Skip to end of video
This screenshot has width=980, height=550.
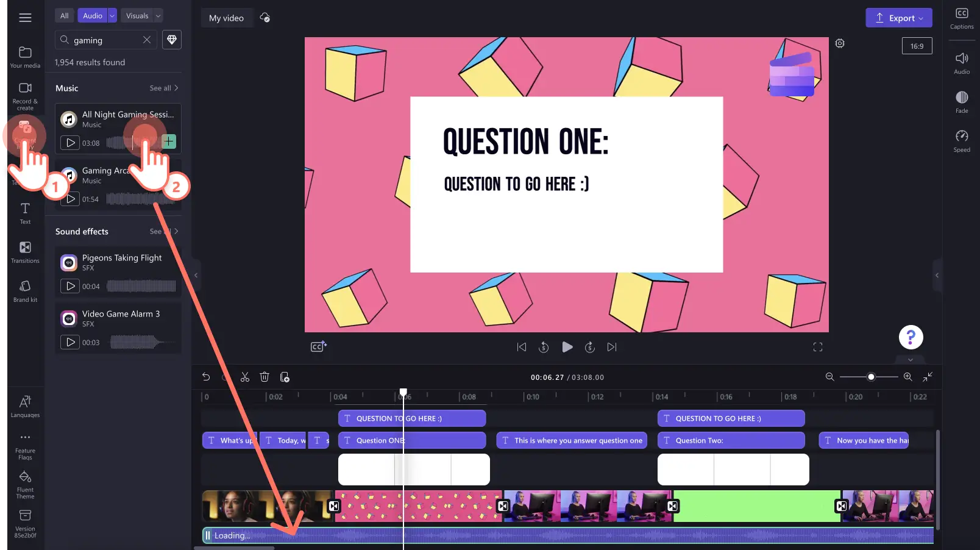point(612,347)
